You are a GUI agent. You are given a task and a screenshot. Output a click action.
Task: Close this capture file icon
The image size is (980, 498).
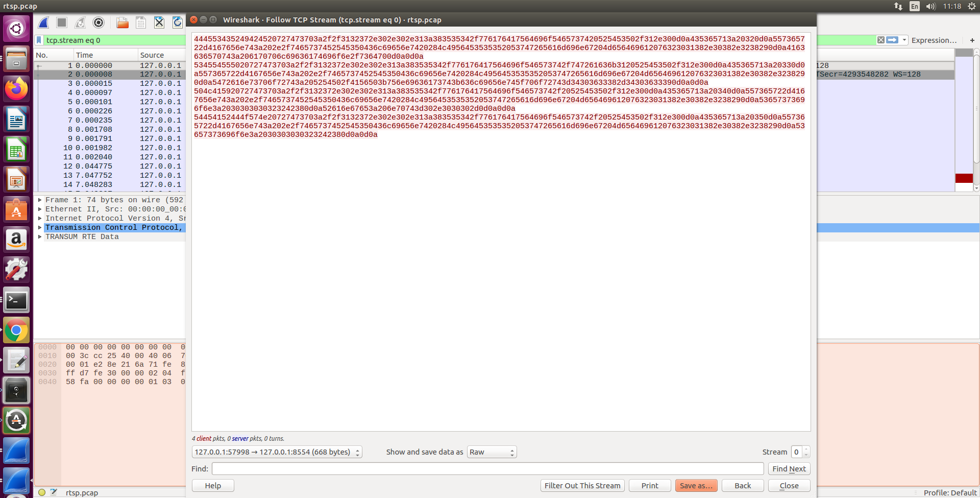[159, 22]
